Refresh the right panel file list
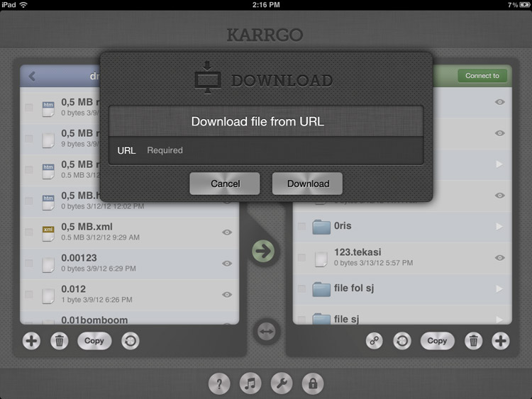 point(402,341)
